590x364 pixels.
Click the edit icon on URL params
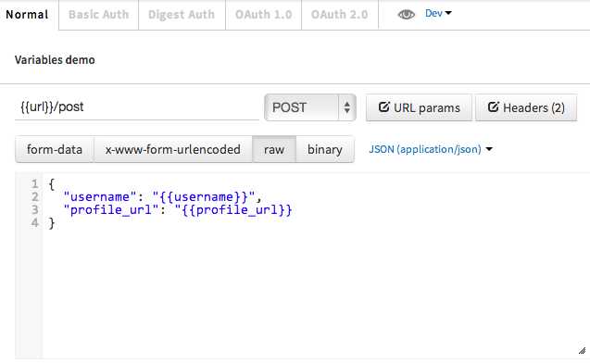click(x=383, y=107)
